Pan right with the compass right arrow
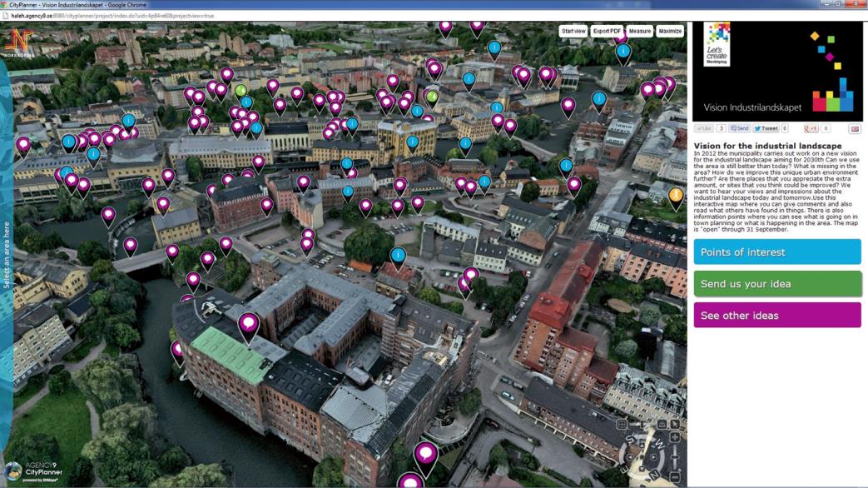The height and width of the screenshot is (488, 868). coord(654,457)
